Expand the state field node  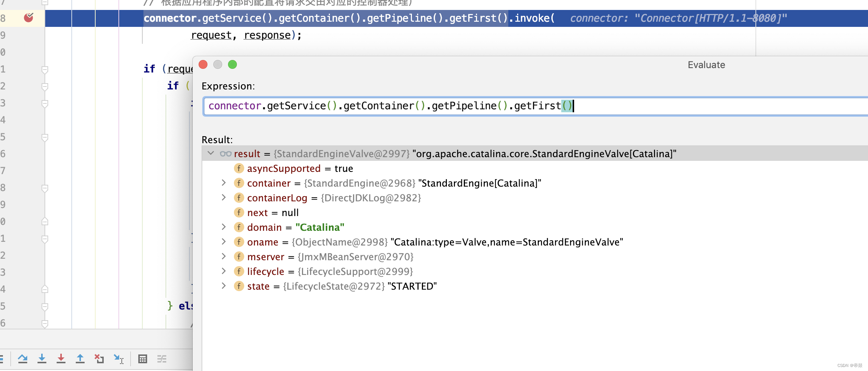pyautogui.click(x=224, y=286)
